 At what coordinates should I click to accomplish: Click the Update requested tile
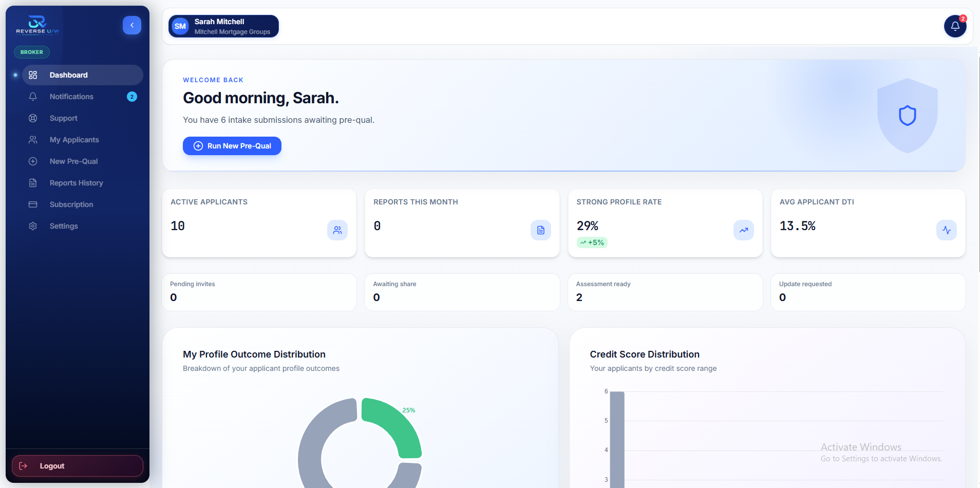click(868, 292)
